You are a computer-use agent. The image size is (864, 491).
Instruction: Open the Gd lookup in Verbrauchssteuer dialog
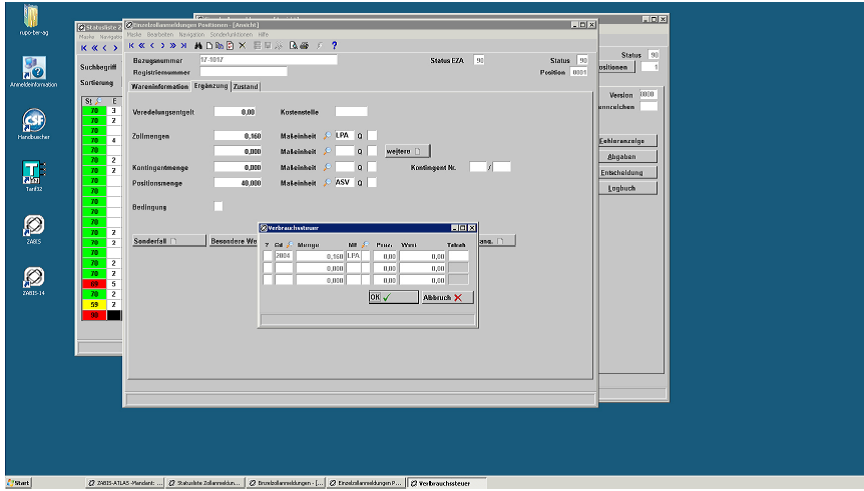(290, 245)
